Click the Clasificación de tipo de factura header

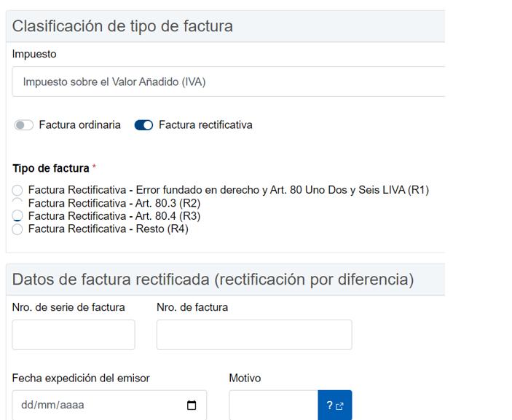pyautogui.click(x=122, y=26)
